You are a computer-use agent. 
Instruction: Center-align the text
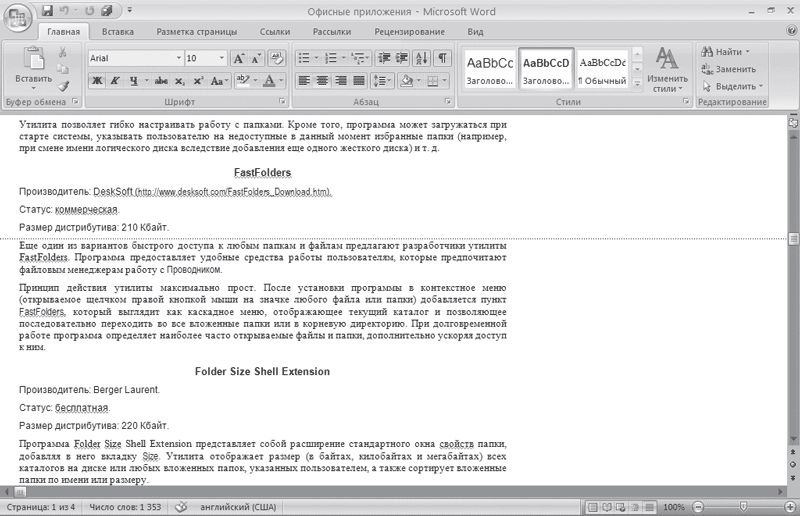pyautogui.click(x=322, y=81)
